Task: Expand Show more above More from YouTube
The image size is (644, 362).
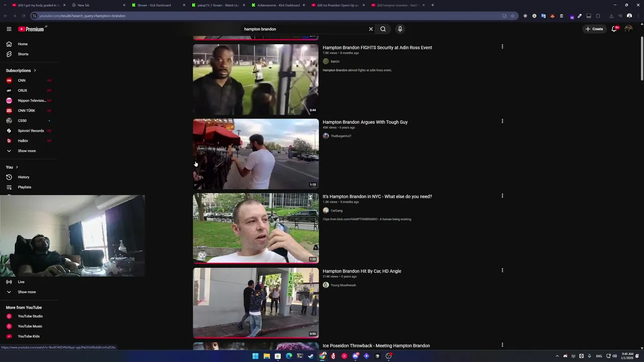Action: [x=29, y=292]
